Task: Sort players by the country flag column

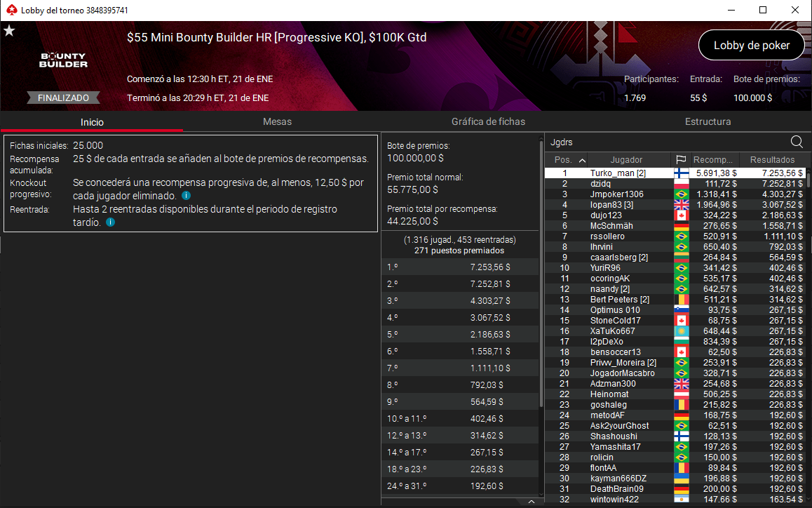Action: pyautogui.click(x=681, y=160)
